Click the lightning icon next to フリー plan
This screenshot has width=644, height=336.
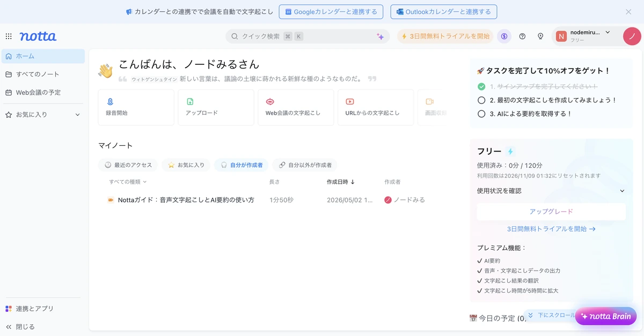click(510, 152)
